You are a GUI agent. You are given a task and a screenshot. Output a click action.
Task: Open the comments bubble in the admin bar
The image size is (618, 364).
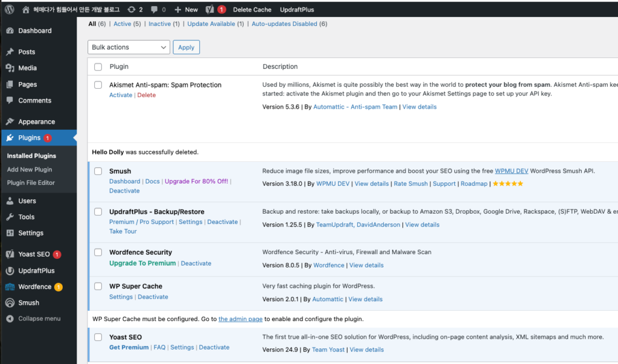pyautogui.click(x=154, y=10)
